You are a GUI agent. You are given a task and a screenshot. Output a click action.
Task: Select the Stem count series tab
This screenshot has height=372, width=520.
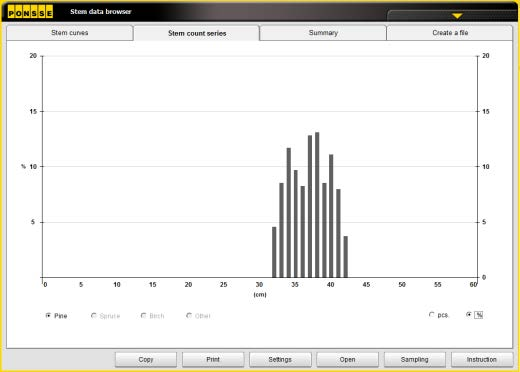(x=197, y=33)
